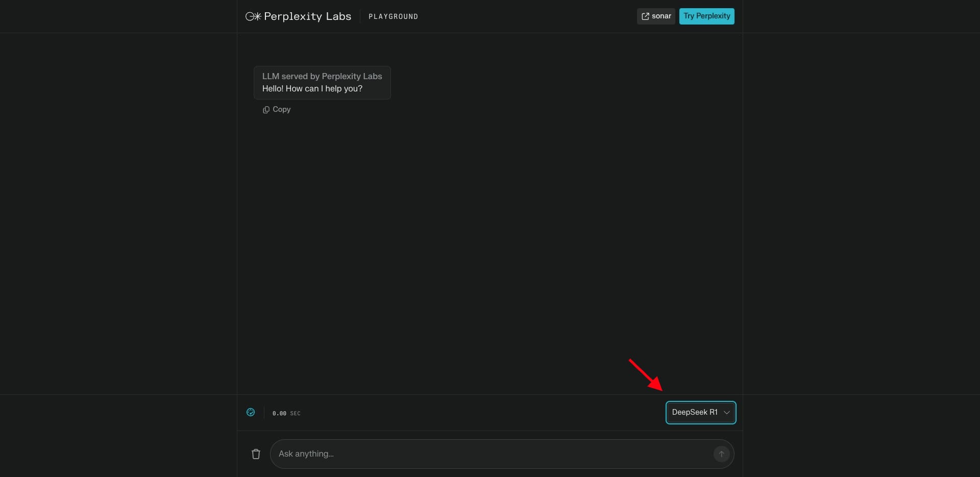Click the external-link icon in the sonar badge
980x477 pixels.
pyautogui.click(x=646, y=16)
